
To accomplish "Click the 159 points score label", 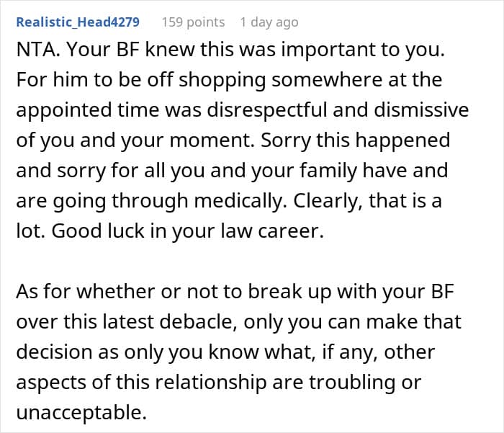I will pyautogui.click(x=193, y=22).
